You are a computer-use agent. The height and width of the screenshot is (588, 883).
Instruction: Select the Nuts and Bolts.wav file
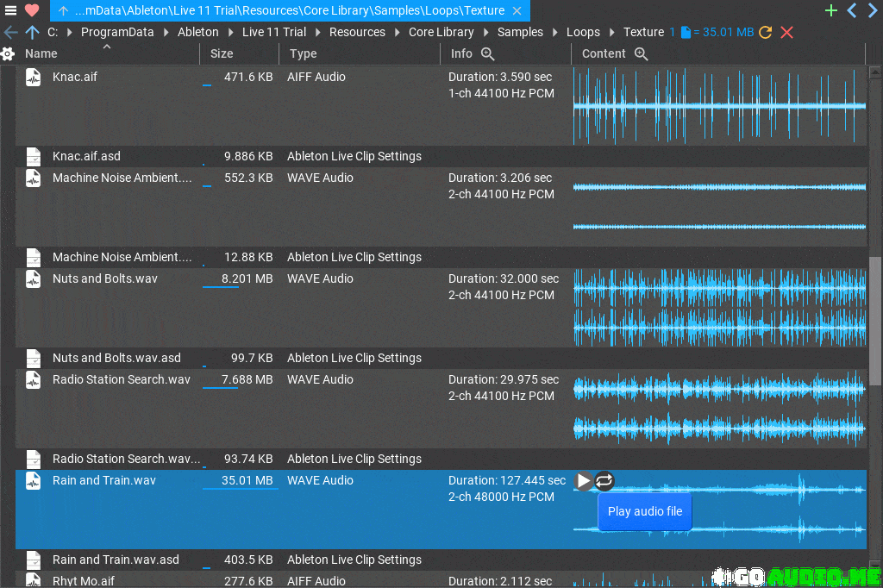105,278
